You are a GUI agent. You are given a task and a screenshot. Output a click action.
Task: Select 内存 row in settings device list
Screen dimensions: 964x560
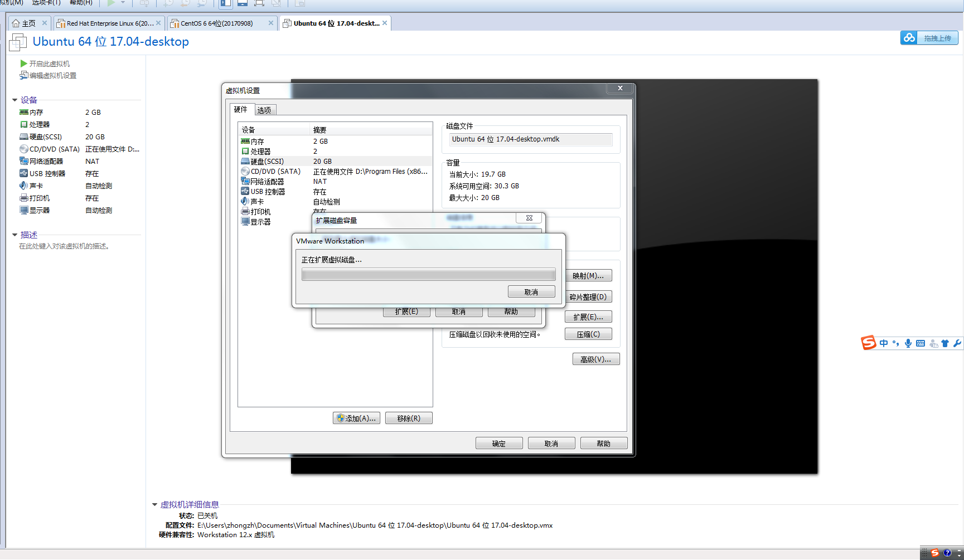[x=335, y=142]
